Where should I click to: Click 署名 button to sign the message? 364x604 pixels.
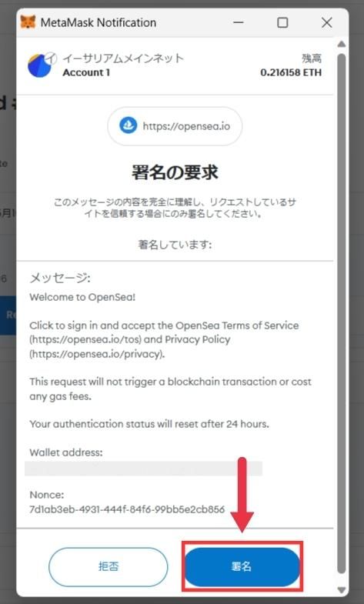point(242,566)
